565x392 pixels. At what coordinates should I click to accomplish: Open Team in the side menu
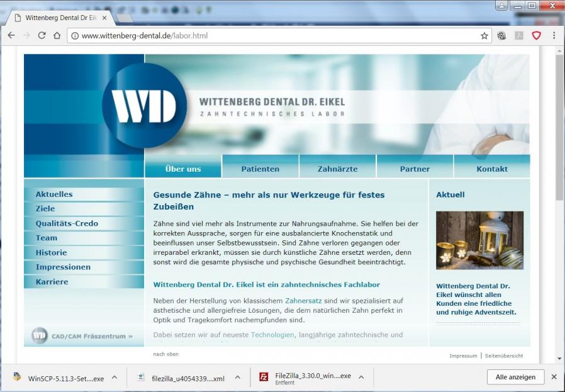tap(84, 238)
